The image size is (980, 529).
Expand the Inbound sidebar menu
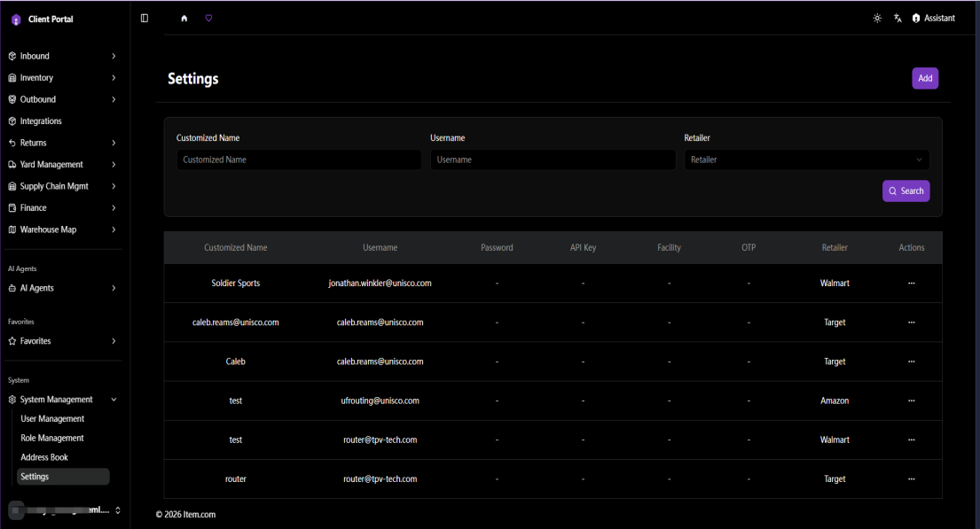click(62, 56)
